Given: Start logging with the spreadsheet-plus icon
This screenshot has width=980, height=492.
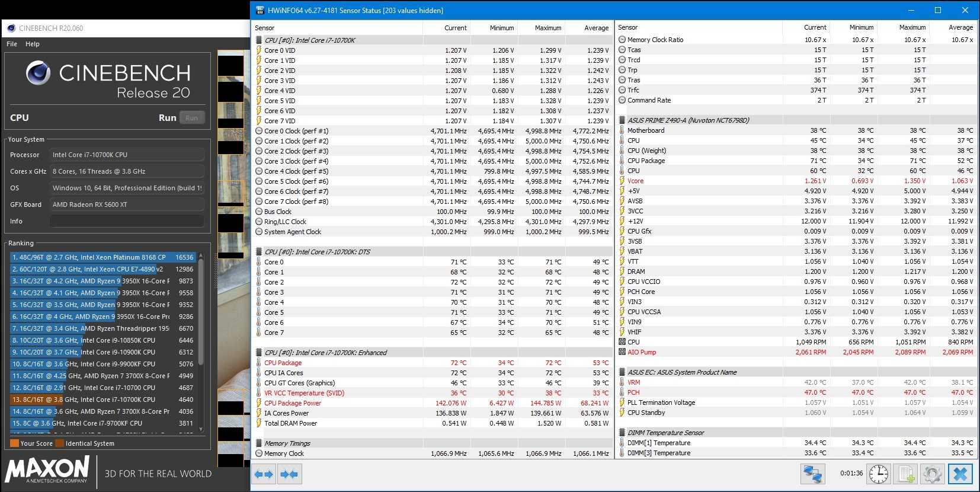Looking at the screenshot, I should pos(906,474).
